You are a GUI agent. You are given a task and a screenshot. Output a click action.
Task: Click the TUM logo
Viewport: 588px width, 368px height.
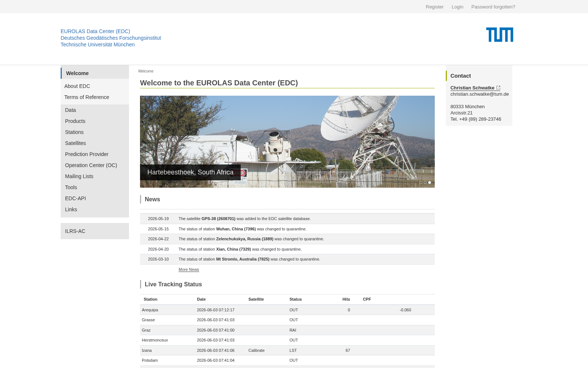(x=499, y=35)
